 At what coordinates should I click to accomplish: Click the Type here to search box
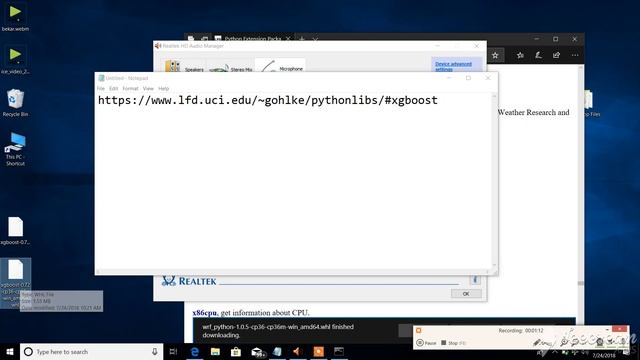[x=91, y=351]
